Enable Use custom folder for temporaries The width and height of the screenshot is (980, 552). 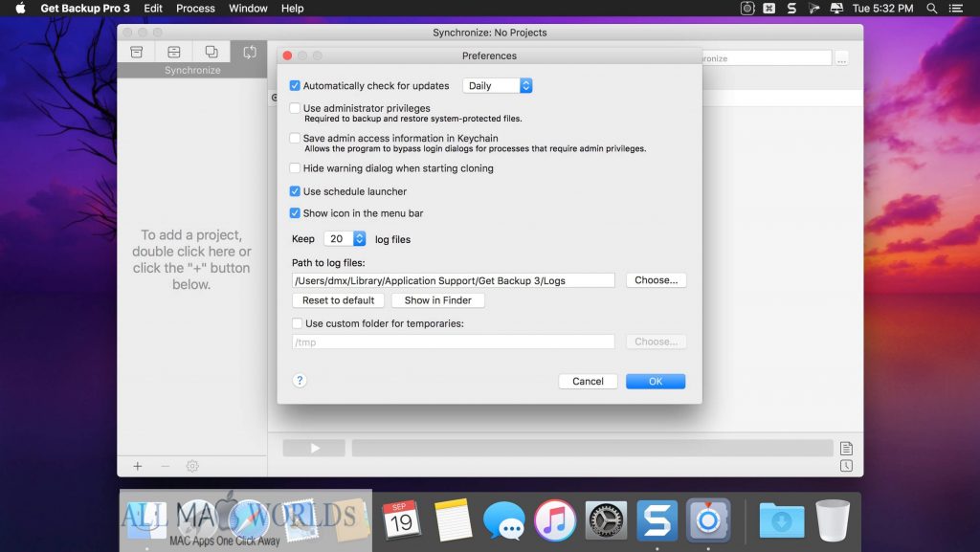tap(298, 323)
